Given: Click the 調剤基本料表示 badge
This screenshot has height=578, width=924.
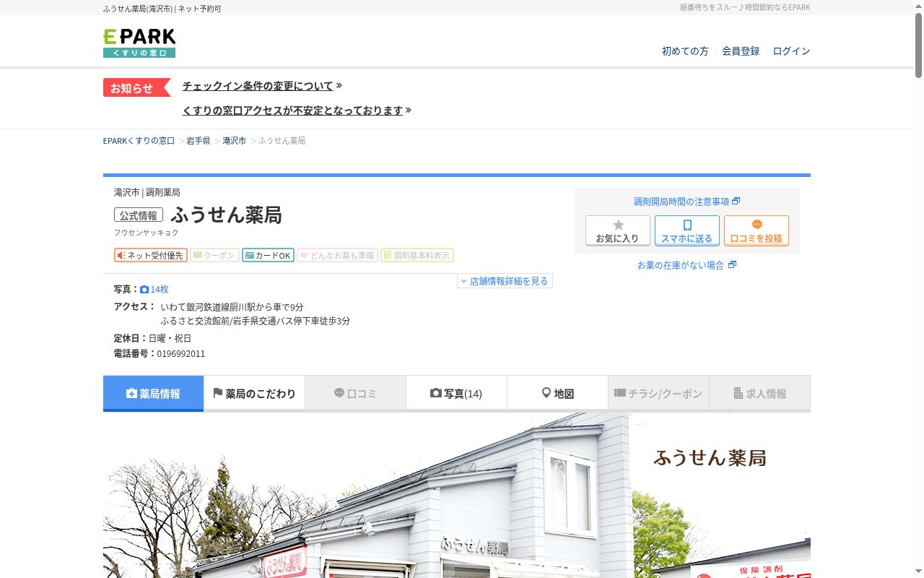Looking at the screenshot, I should (x=417, y=255).
